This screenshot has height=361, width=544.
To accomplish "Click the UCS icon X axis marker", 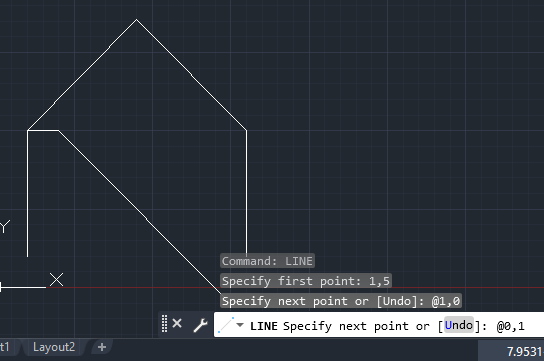I will (56, 280).
